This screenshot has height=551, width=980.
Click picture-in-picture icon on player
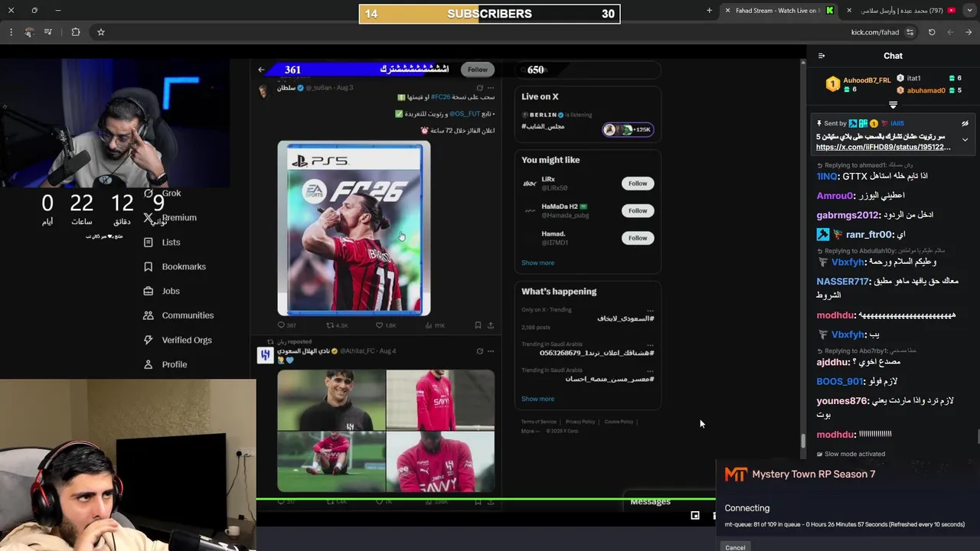coord(694,516)
